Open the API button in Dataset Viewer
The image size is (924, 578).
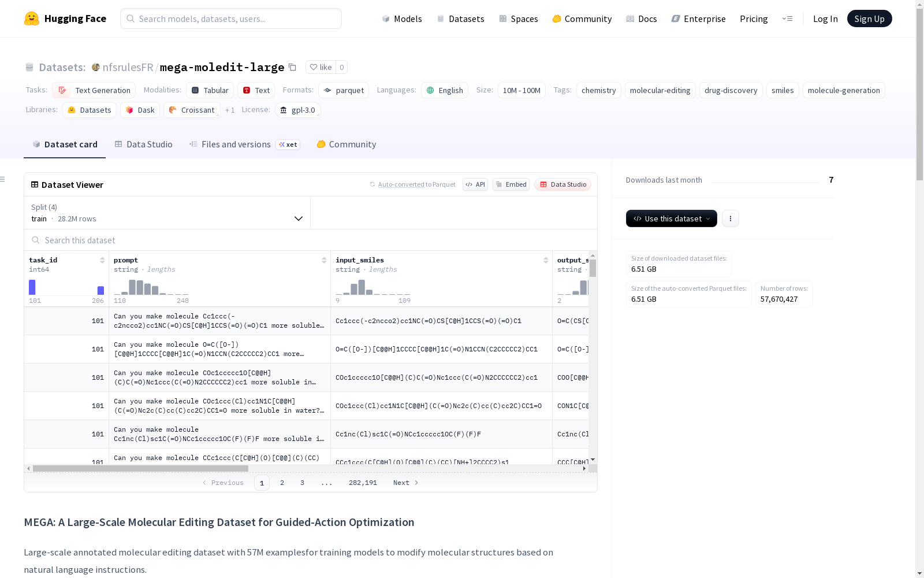click(475, 184)
